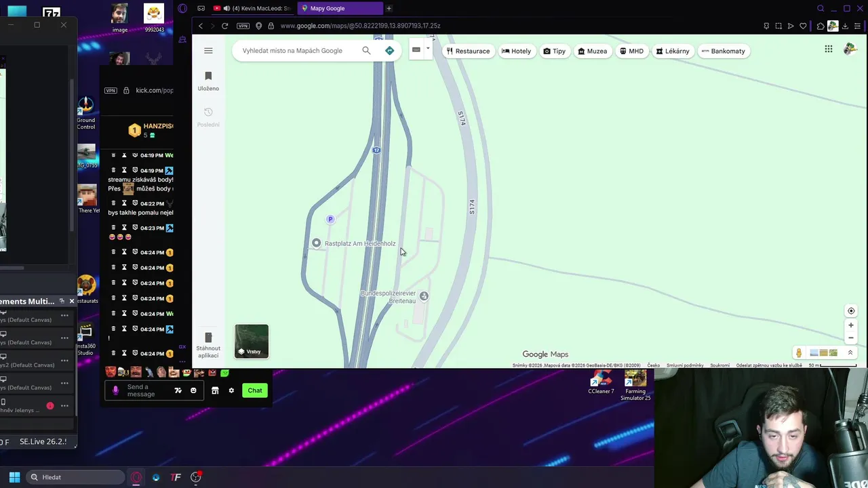Viewport: 868px width, 488px height.
Task: Click the Opera GX icon in taskbar
Action: tap(136, 477)
